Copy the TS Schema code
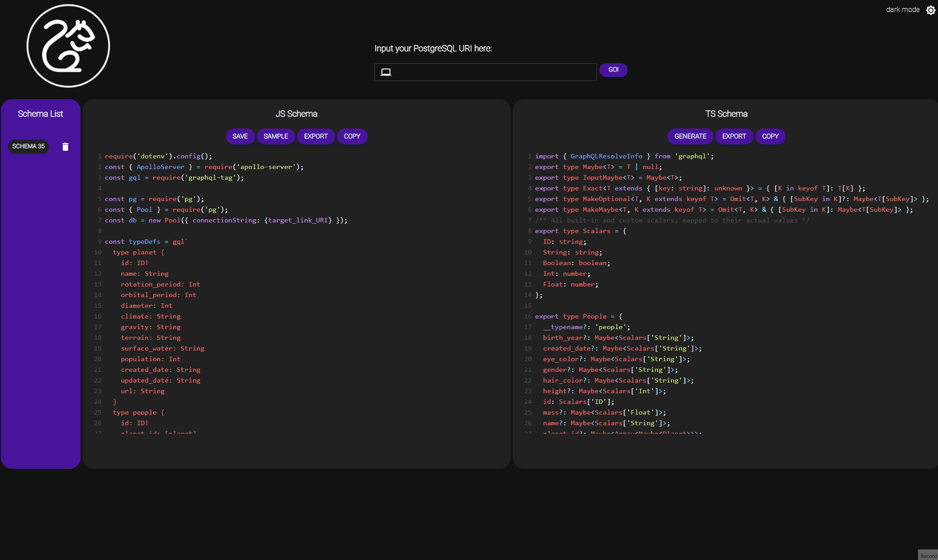Viewport: 938px width, 560px height. pos(770,137)
